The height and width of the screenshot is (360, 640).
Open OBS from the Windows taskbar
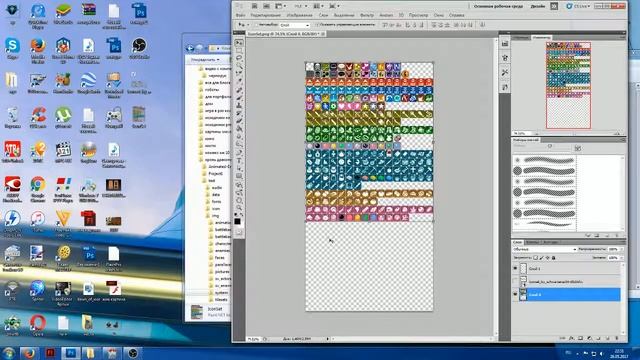[x=133, y=353]
